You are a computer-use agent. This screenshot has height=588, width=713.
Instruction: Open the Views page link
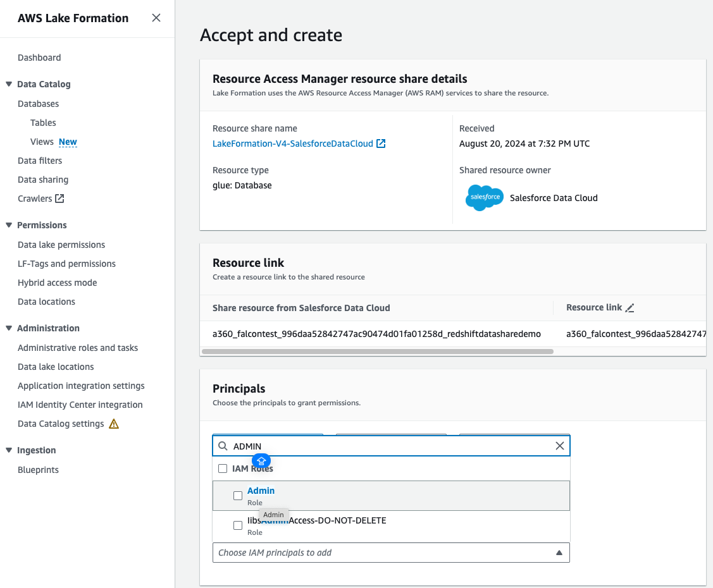42,142
